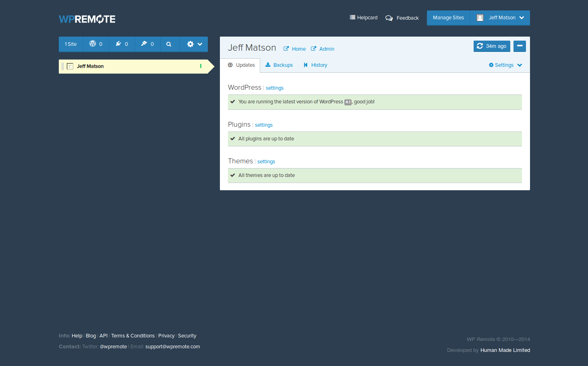Click the WP Remote logo
Image resolution: width=588 pixels, height=366 pixels.
[87, 19]
